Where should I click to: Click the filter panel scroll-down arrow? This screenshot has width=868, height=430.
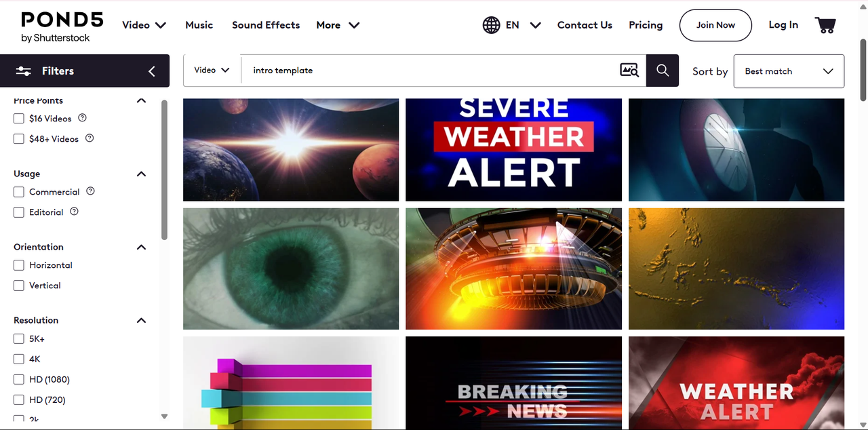click(164, 416)
